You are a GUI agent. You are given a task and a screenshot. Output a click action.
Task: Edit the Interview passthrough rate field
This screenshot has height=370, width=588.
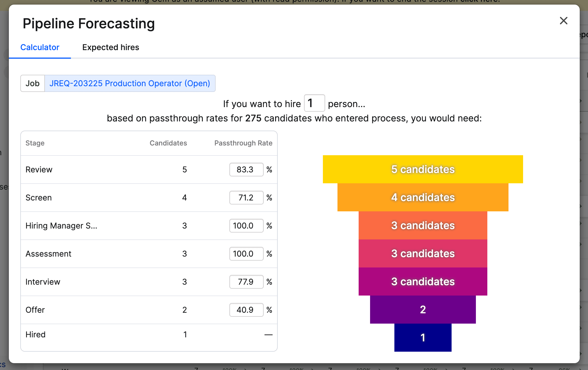(246, 282)
